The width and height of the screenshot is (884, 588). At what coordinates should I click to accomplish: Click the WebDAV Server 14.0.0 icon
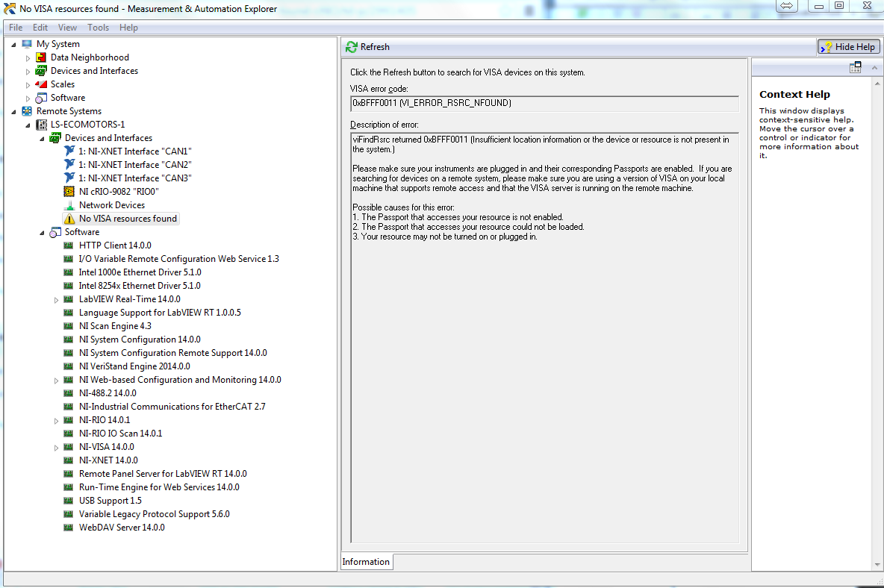(68, 527)
